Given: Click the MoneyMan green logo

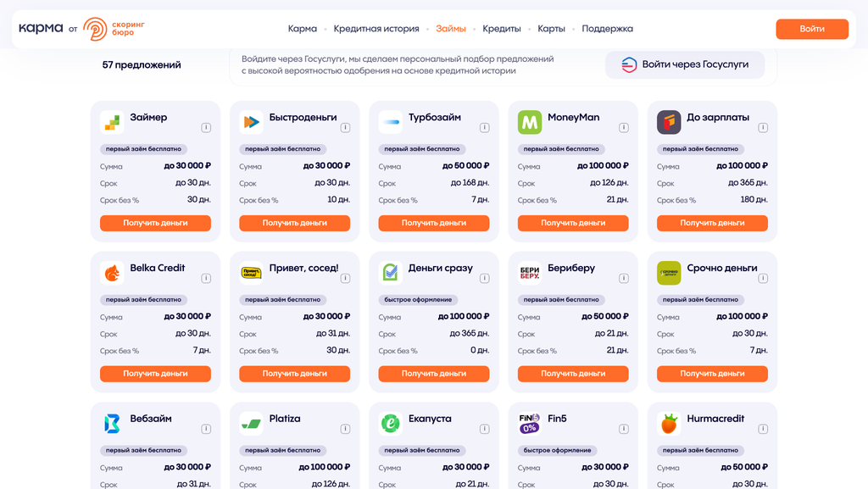Looking at the screenshot, I should [x=530, y=122].
